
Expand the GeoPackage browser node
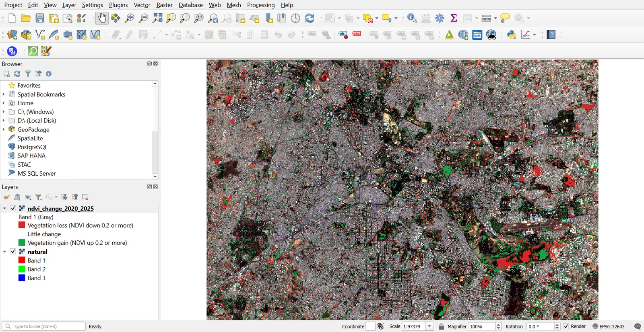[x=4, y=129]
